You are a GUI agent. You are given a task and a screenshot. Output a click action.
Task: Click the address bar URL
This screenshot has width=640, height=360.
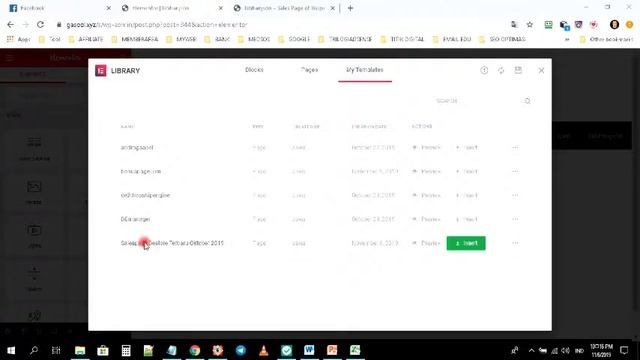157,24
